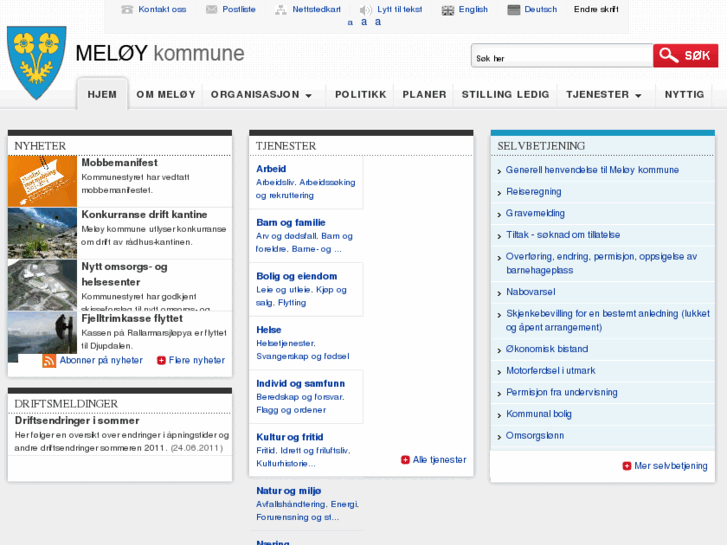Open Kommunal bolig link
This screenshot has width=727, height=545.
(x=539, y=414)
